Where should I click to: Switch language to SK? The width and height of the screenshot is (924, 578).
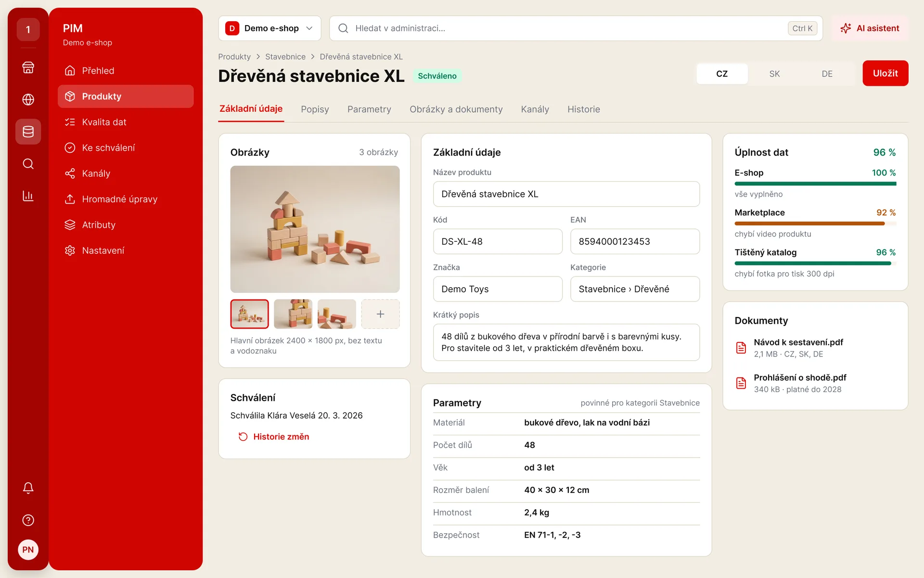click(x=774, y=74)
